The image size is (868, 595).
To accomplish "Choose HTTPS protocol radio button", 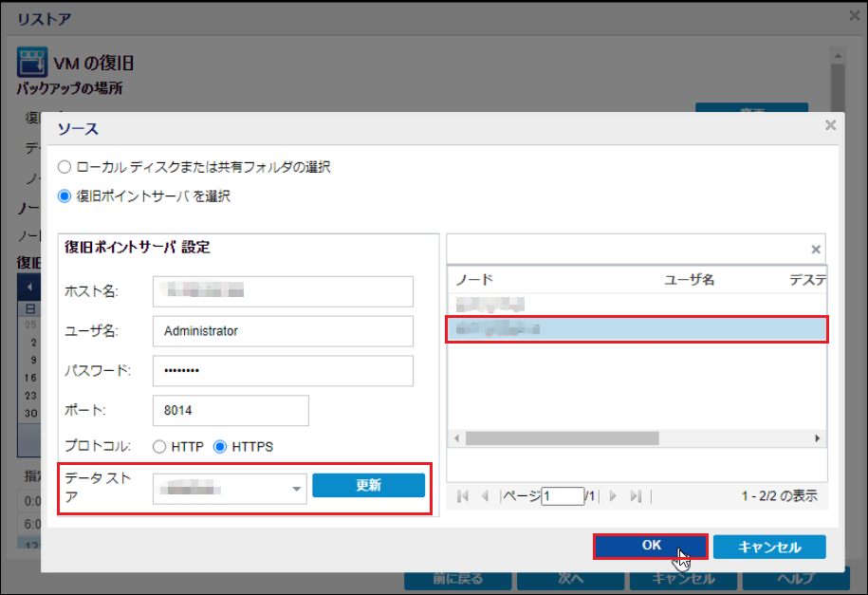I will [x=220, y=447].
